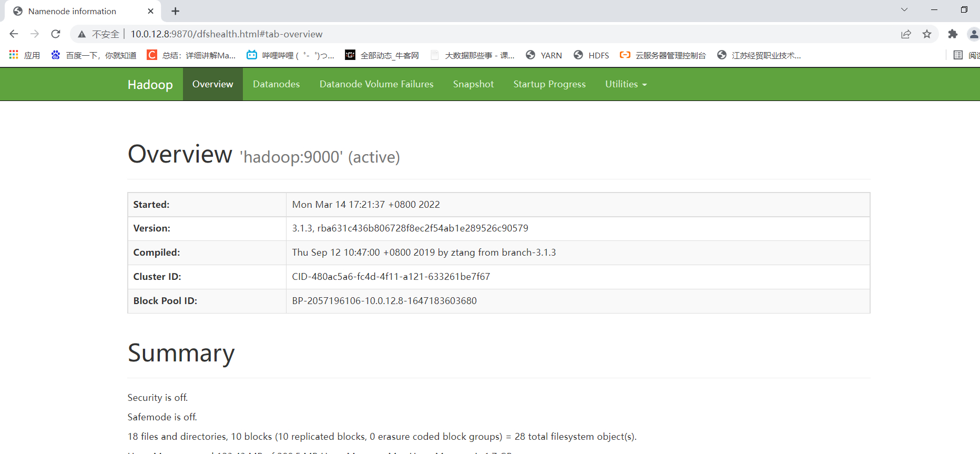
Task: Reload the Namenode page
Action: click(x=56, y=34)
